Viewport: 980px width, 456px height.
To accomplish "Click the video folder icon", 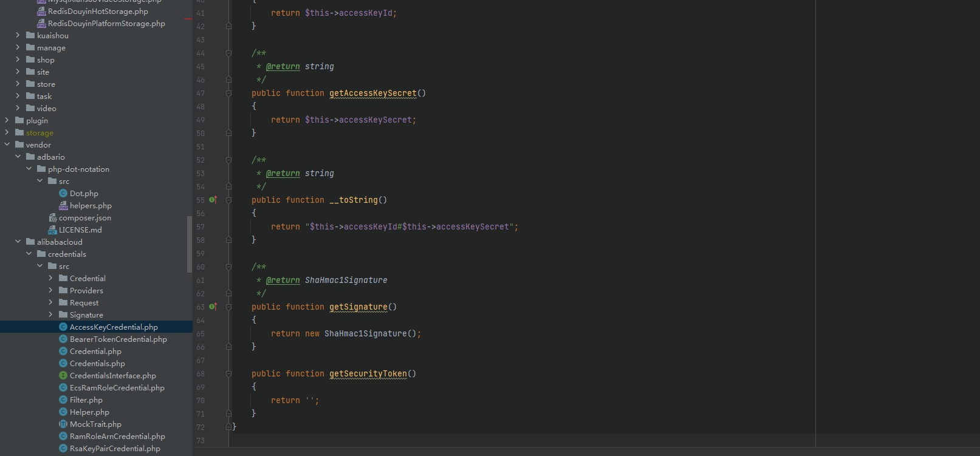I will (30, 108).
